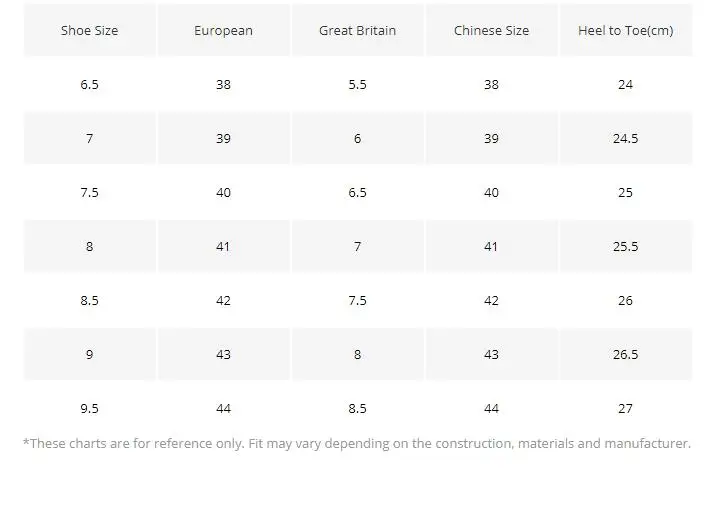The height and width of the screenshot is (515, 716).
Task: Select heel to toe 27 cell
Action: (625, 409)
